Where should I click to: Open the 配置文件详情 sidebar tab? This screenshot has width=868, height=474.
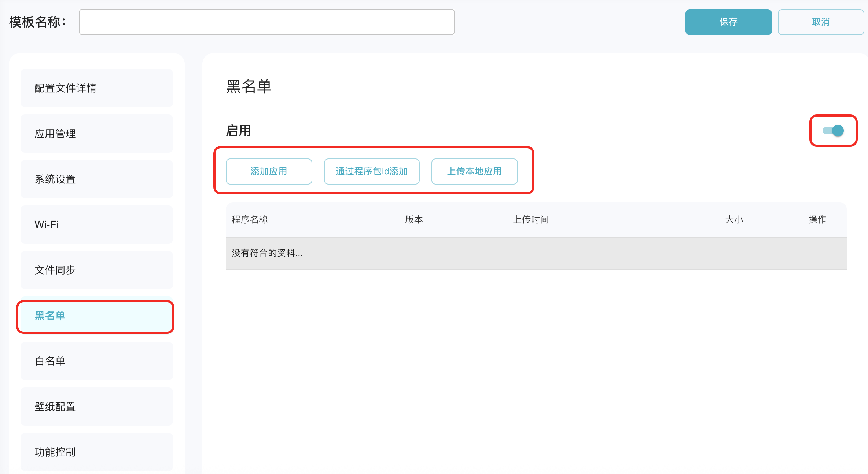pyautogui.click(x=96, y=88)
